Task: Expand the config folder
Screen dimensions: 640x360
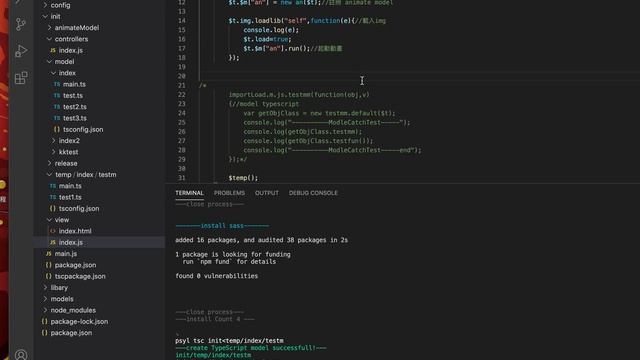Action: tap(60, 5)
